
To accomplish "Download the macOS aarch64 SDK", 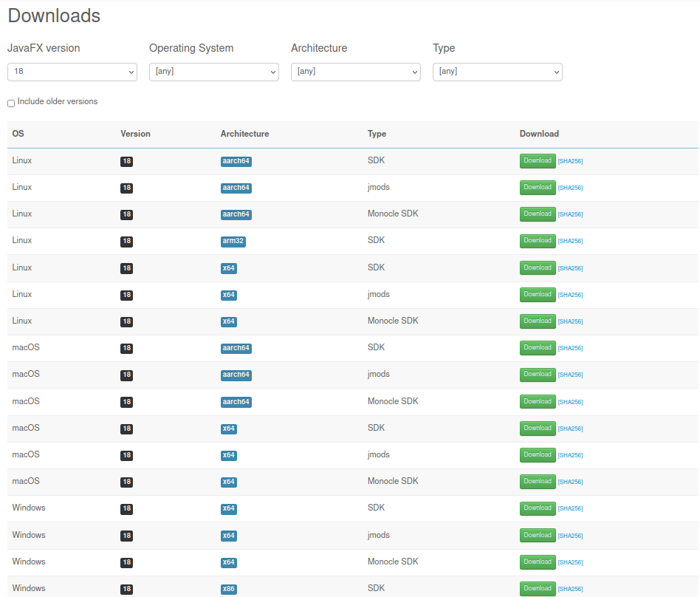I will pyautogui.click(x=538, y=348).
